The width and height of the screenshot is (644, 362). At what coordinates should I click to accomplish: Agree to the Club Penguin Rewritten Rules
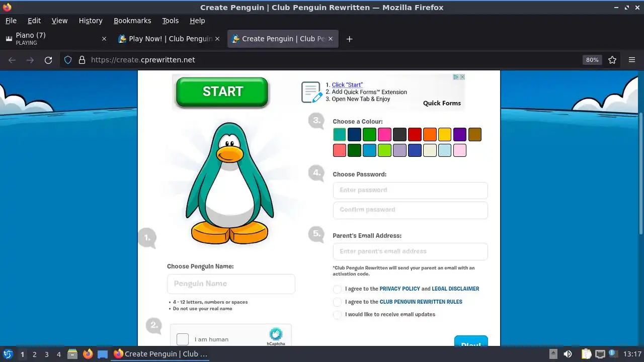[x=337, y=302]
